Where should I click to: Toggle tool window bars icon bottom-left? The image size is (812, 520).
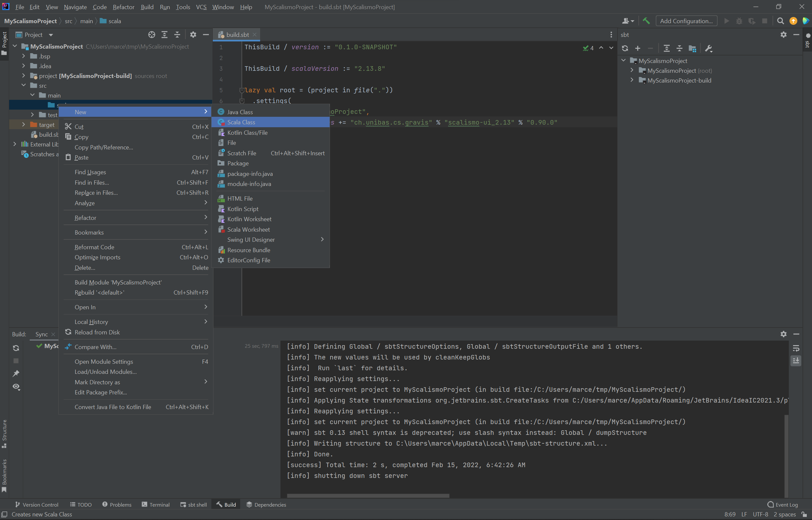4,514
